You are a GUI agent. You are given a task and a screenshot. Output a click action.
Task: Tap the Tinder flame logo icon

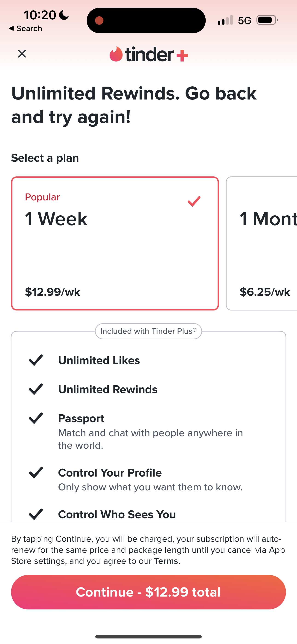(x=116, y=54)
